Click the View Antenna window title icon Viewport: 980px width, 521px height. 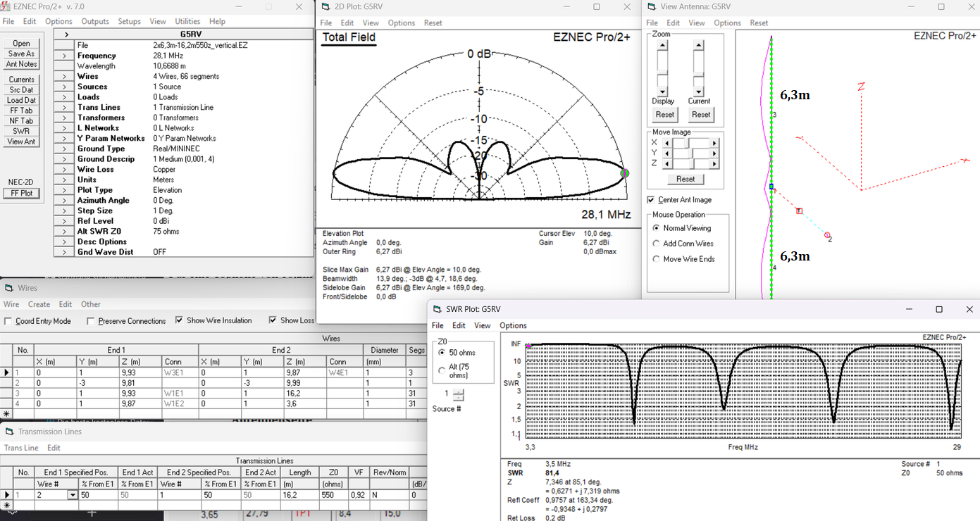tap(650, 6)
